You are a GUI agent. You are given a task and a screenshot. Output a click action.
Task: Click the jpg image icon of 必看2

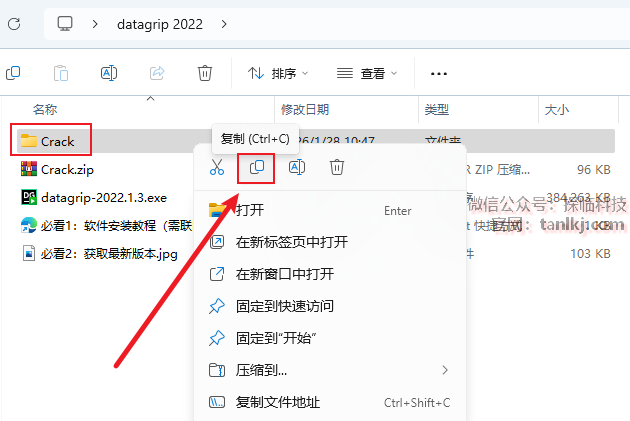(29, 253)
